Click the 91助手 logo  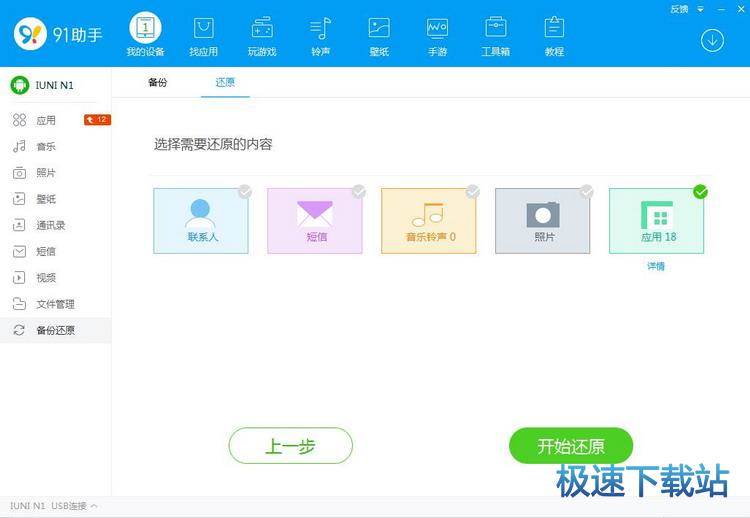[58, 34]
